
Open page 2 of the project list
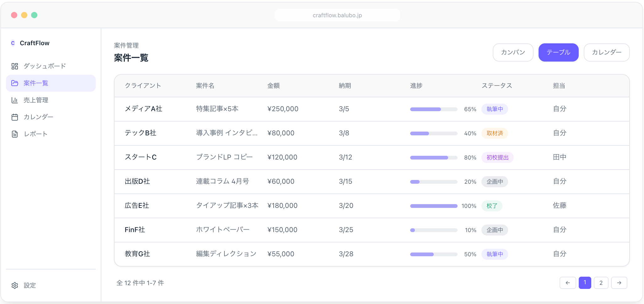[601, 283]
